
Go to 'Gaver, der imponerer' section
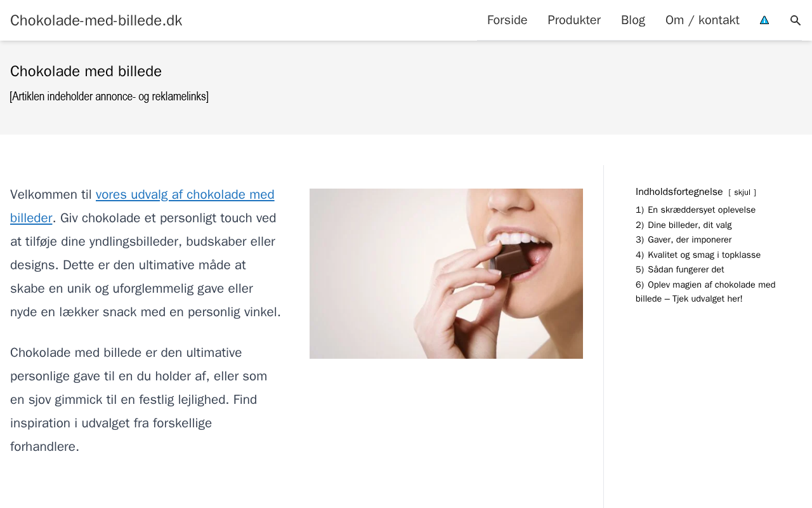pos(684,239)
